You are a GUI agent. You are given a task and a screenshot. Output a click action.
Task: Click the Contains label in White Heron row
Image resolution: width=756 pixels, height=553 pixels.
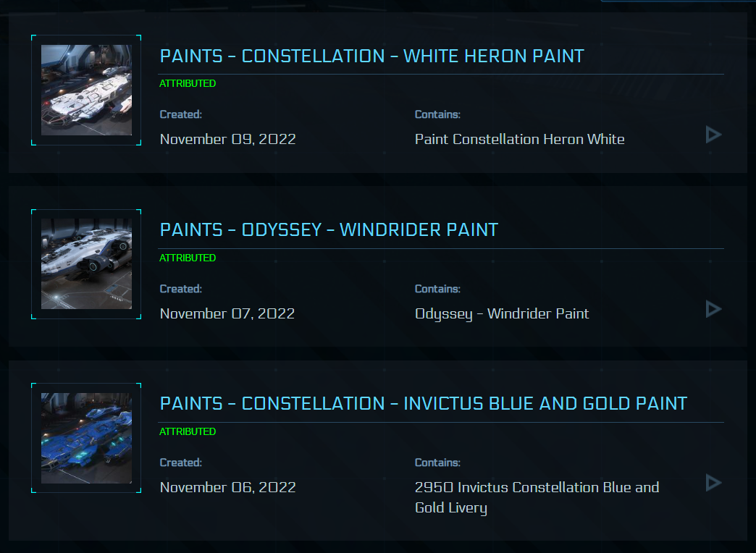437,114
